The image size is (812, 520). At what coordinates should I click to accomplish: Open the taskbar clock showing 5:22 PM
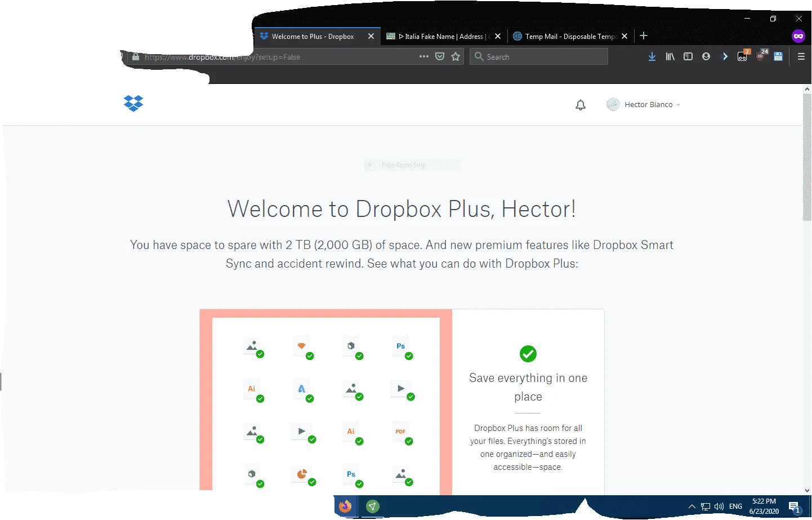tap(764, 506)
